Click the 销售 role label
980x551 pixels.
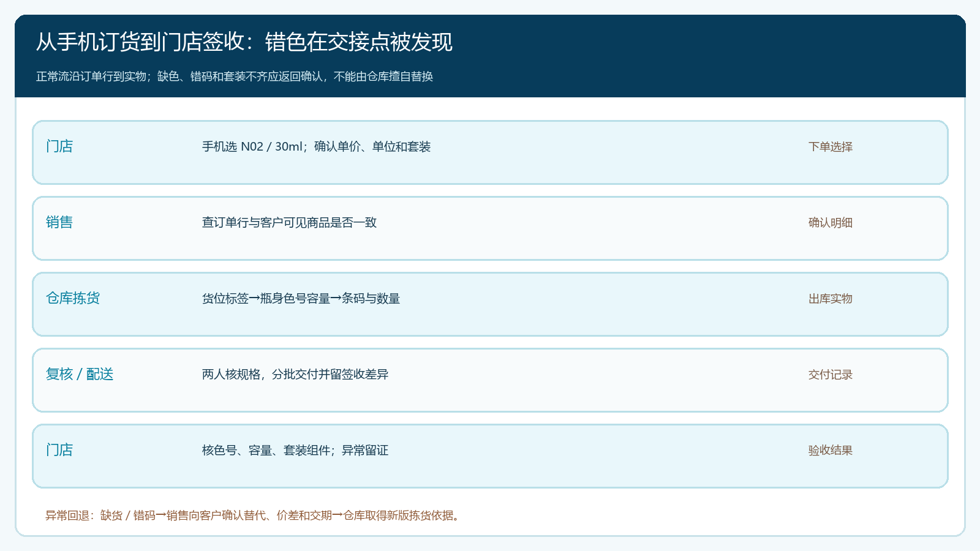coord(59,222)
